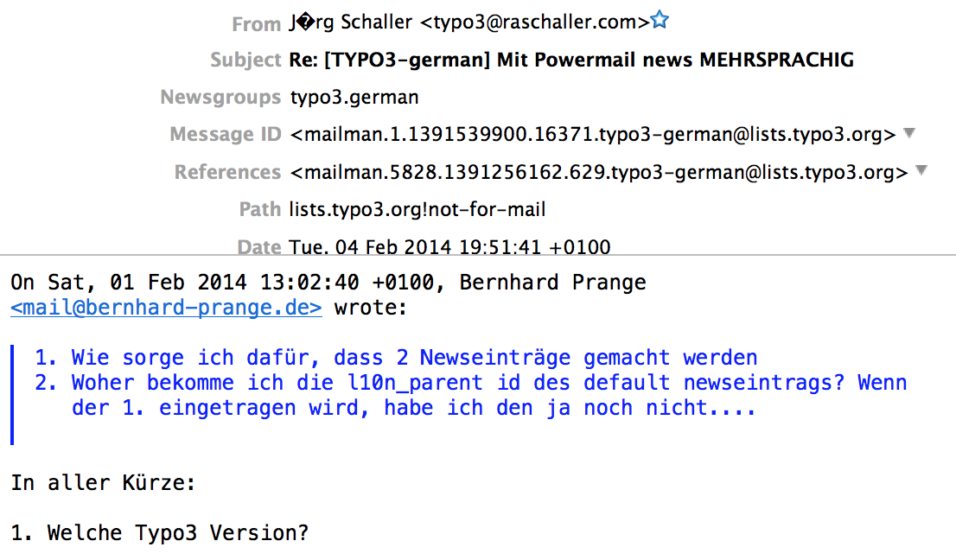Viewport: 956px width, 560px height.
Task: Click the line 'In aller Kürze:'
Action: tap(103, 482)
